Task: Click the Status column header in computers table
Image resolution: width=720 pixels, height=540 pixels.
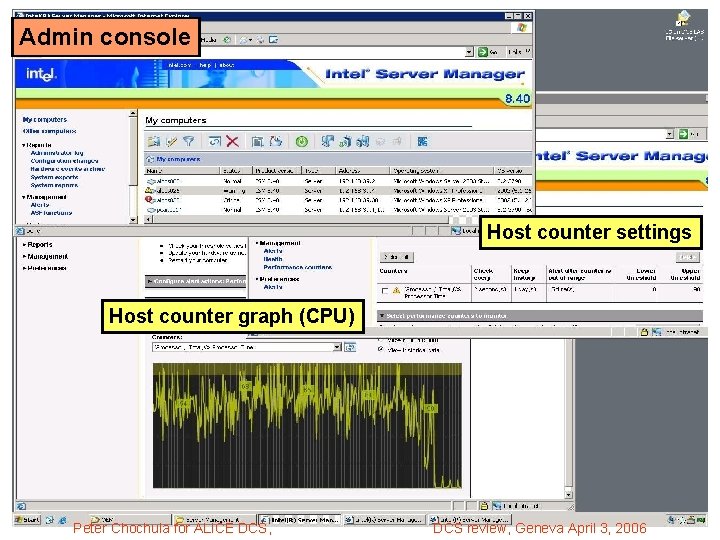Action: 236,171
